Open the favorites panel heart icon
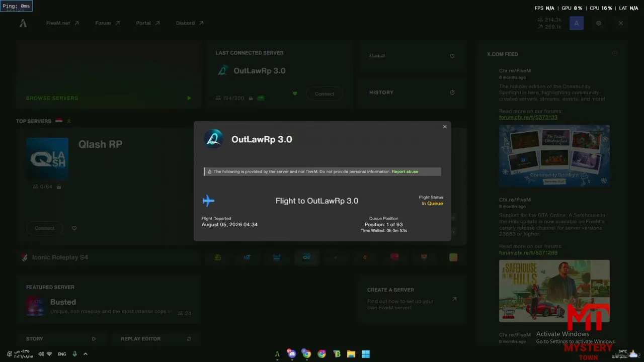The image size is (644, 362). (x=452, y=56)
